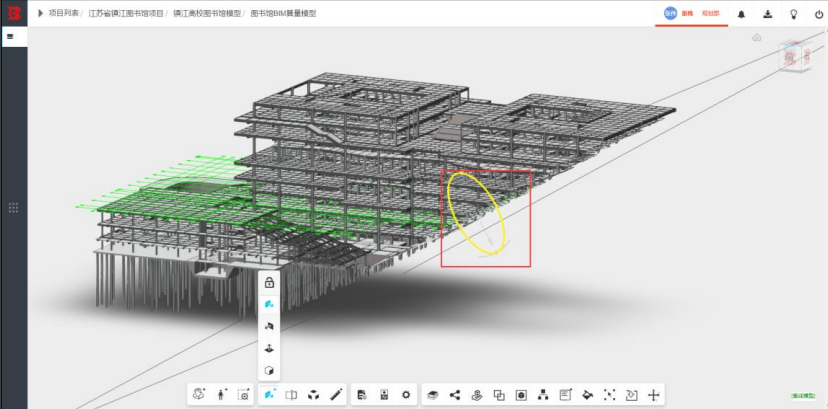The width and height of the screenshot is (828, 409).
Task: Select the plane move icon in popup
Action: click(x=269, y=348)
